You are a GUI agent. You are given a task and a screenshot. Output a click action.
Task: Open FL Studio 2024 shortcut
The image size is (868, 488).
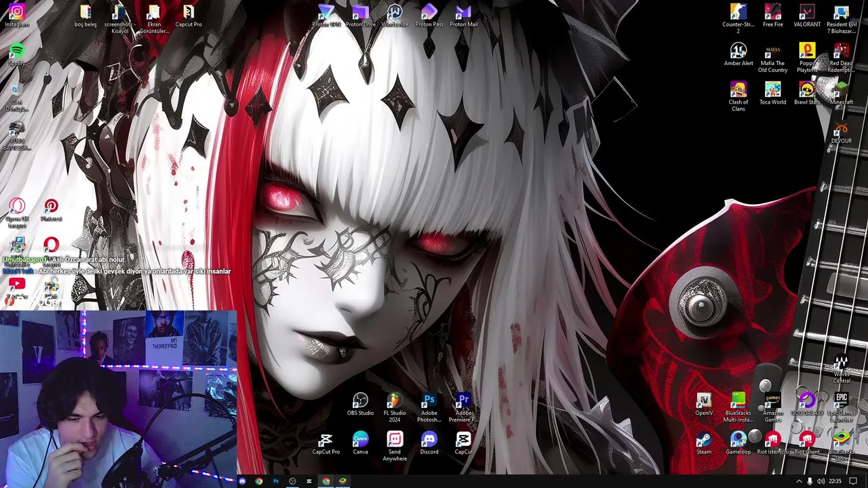click(395, 407)
